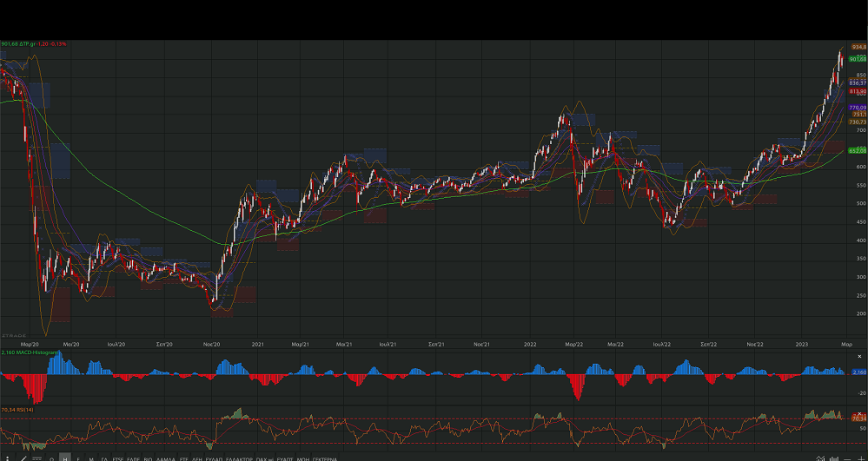Open the ΓΕΚΤΕΡΝΑ symbol tab
Viewport: 868px width, 461px height.
324,458
